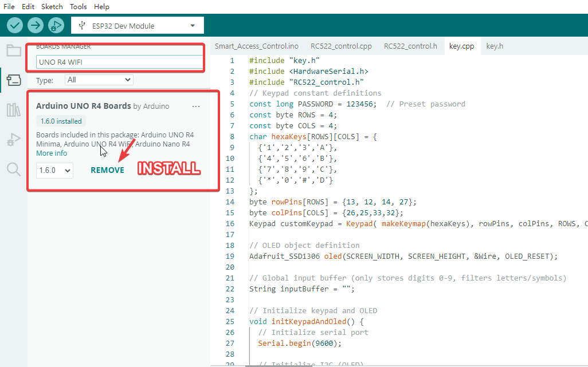The width and height of the screenshot is (588, 367).
Task: Click the // OLED object definition comment
Action: 304,245
